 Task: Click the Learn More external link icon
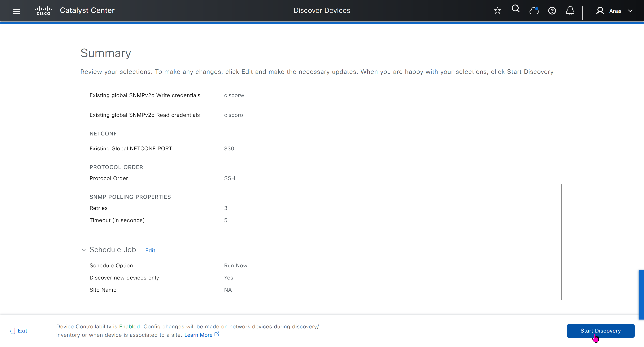(x=217, y=334)
